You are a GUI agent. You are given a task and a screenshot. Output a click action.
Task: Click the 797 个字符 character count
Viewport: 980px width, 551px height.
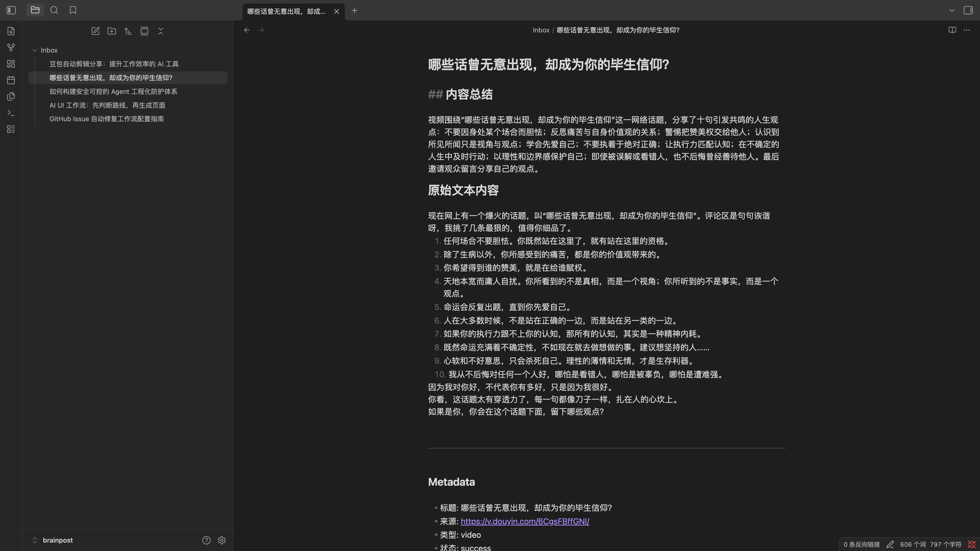tap(945, 545)
